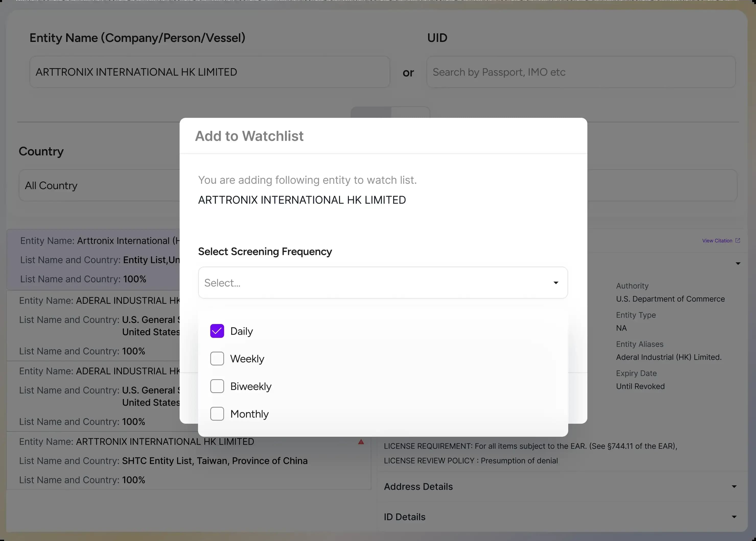
Task: Focus the Entity Name search field
Action: coord(209,72)
